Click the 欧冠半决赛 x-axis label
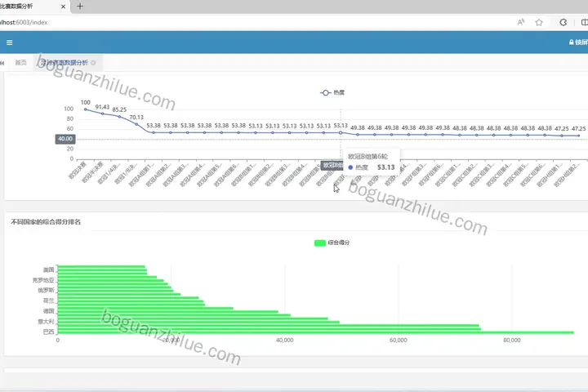The image size is (588, 392). 92,172
